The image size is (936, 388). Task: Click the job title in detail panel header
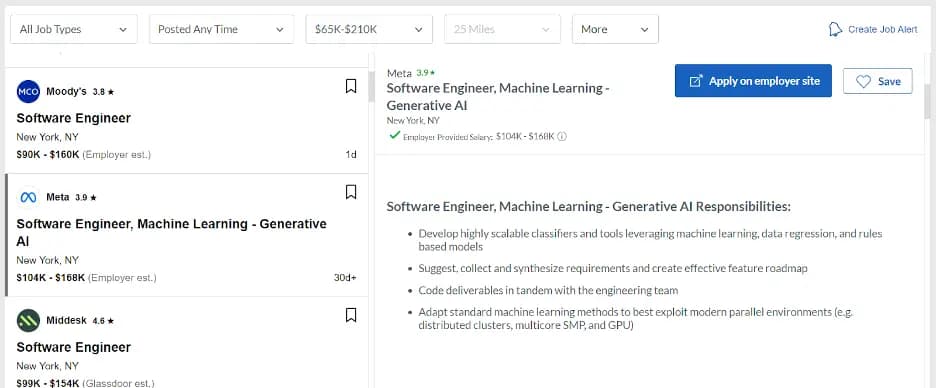pyautogui.click(x=498, y=97)
